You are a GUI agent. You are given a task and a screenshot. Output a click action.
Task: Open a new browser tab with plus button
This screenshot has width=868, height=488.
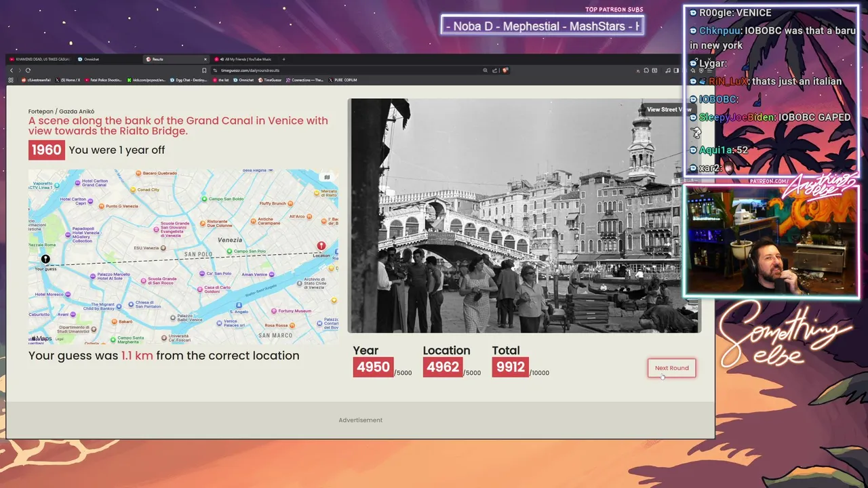pyautogui.click(x=283, y=59)
